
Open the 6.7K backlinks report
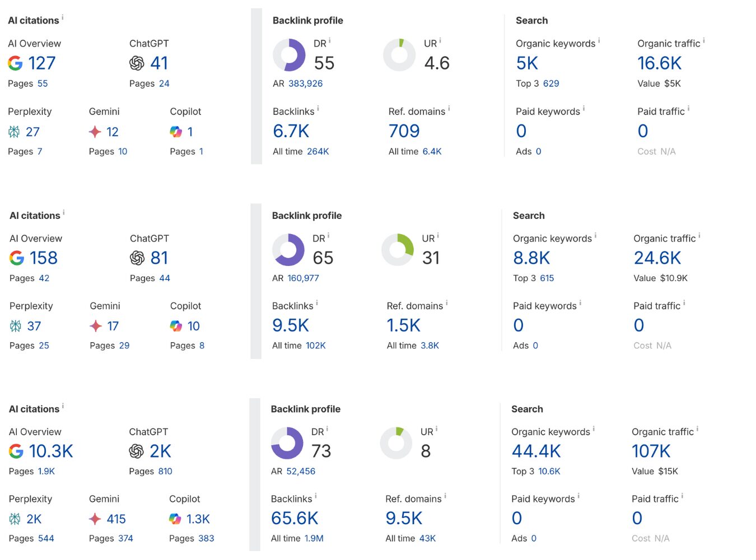291,131
